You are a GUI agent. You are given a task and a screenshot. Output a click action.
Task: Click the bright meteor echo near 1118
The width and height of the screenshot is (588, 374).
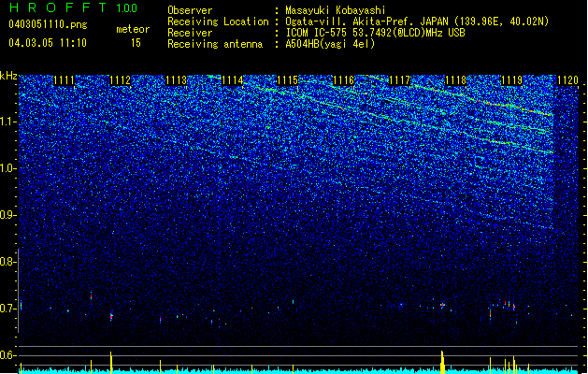pos(442,305)
